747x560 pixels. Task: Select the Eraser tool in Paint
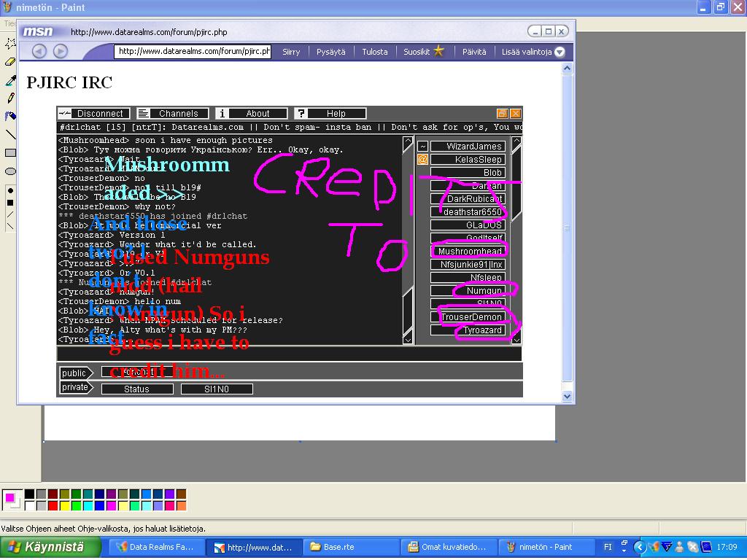pos(10,62)
